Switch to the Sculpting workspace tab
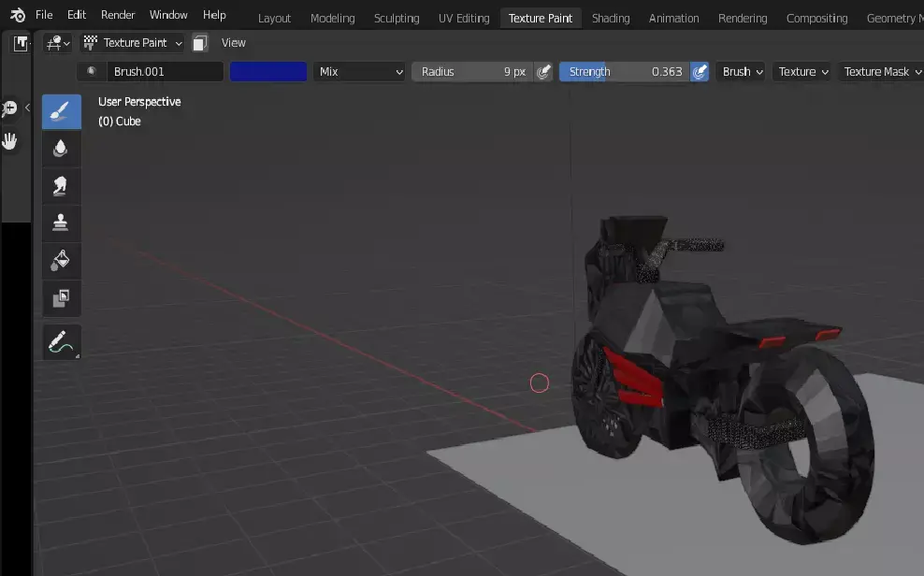This screenshot has width=924, height=576. [397, 19]
